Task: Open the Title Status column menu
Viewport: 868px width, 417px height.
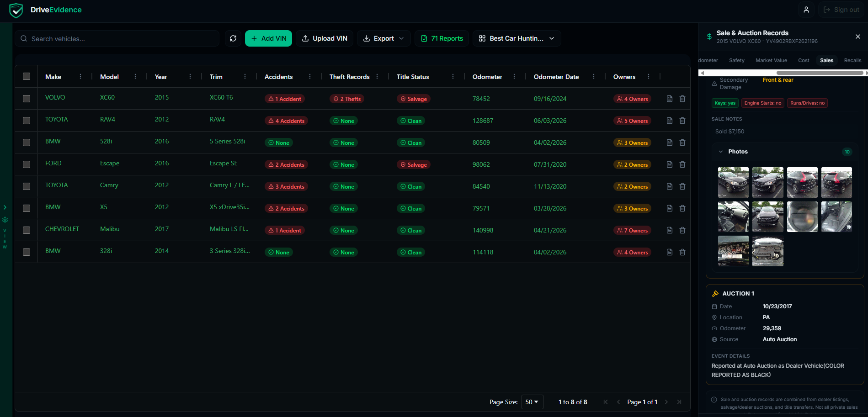Action: 453,77
